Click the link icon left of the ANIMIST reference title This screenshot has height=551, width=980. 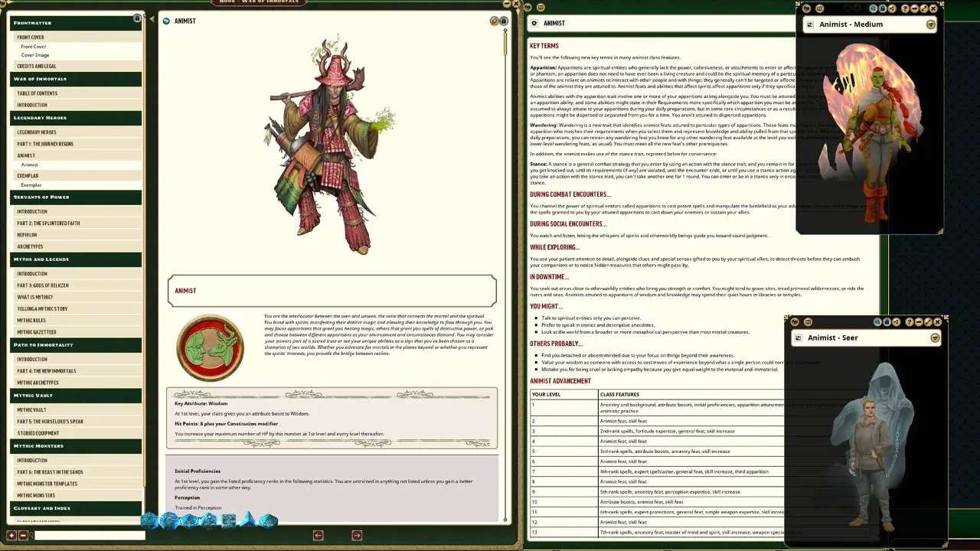pos(535,23)
